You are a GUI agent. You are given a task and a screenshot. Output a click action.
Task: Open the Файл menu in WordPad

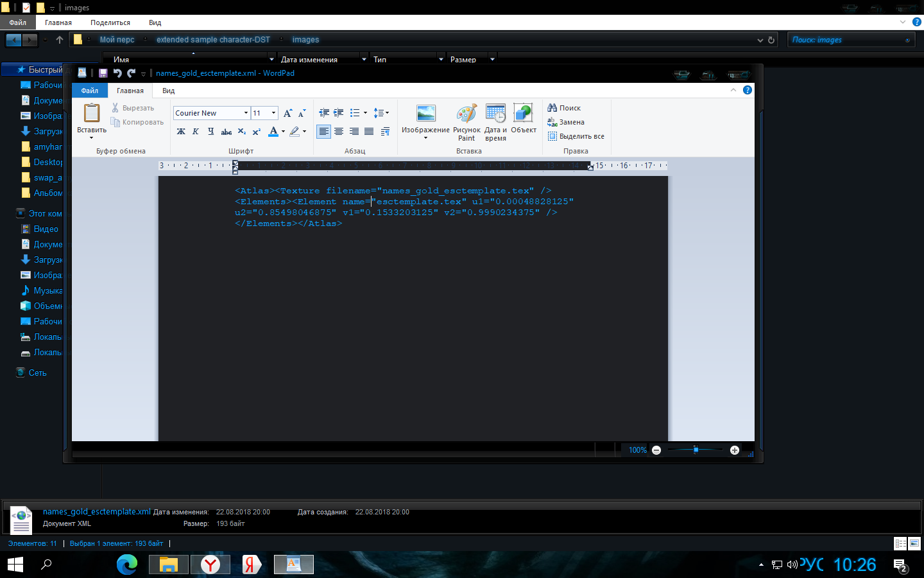[89, 91]
